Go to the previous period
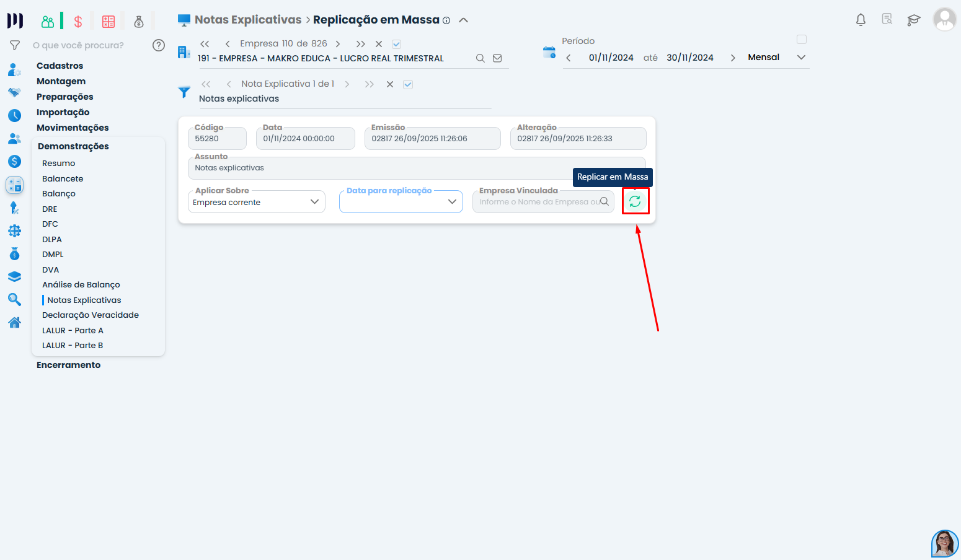 [x=569, y=58]
